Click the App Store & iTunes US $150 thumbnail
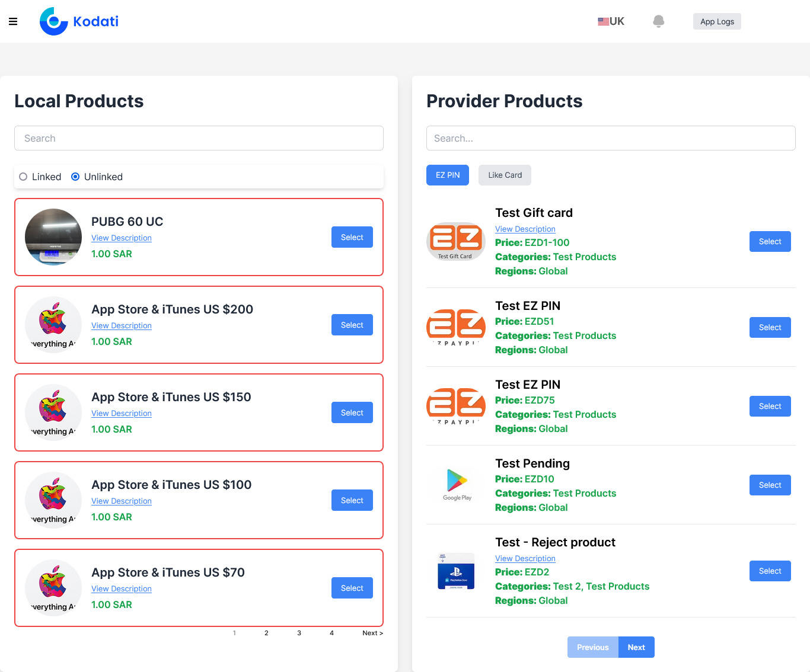Screen dimensions: 810x672 (x=53, y=412)
